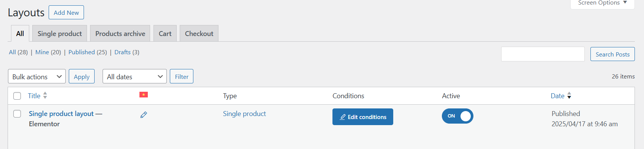Sort by Title using sort arrows

click(x=45, y=96)
